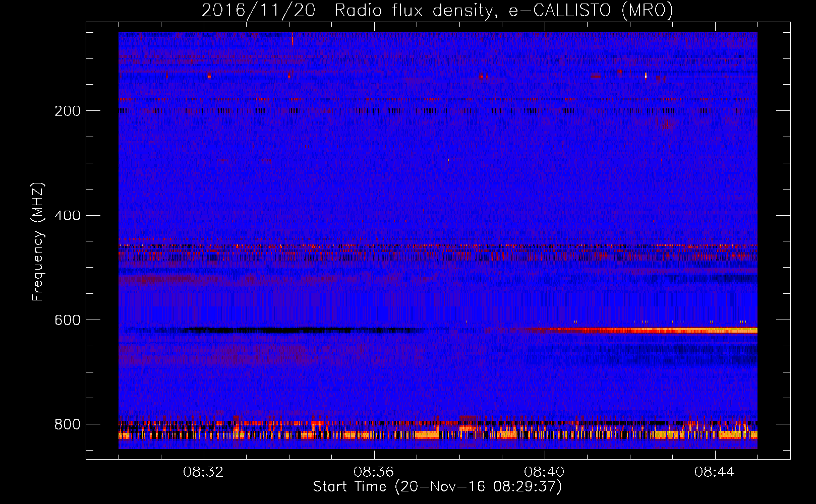Screen dimensions: 816x504
Task: Click the 'Frequency (MHZ)' y-axis label
Action: tap(38, 242)
